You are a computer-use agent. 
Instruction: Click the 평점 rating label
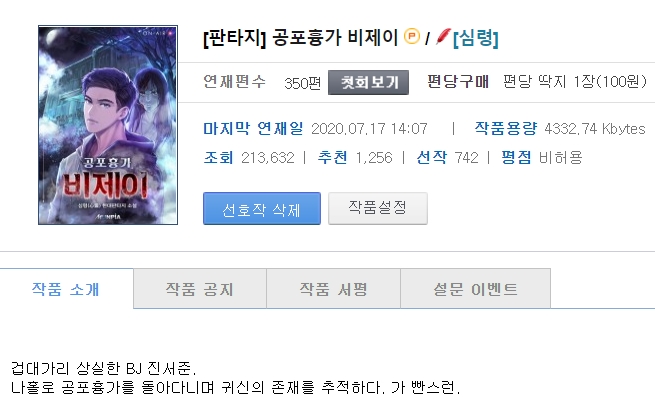click(516, 157)
